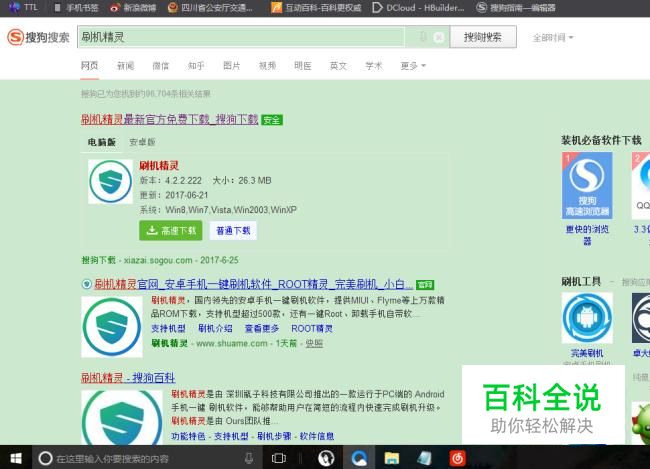Open the DCloud - HBuilder bookmark
The height and width of the screenshot is (469, 650).
(419, 7)
